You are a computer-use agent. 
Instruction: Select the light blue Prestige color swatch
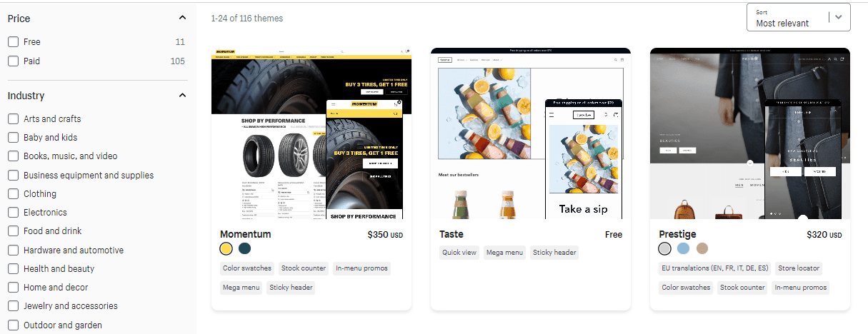[x=684, y=248]
